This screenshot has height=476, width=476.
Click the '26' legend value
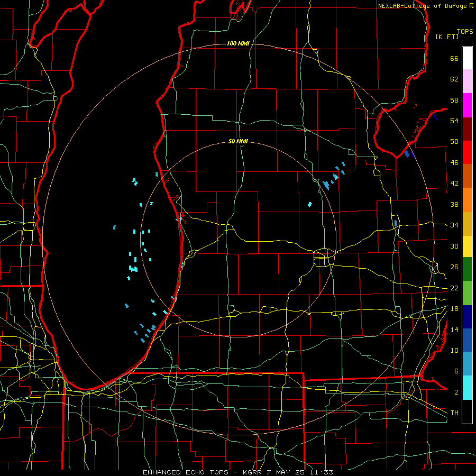point(454,267)
